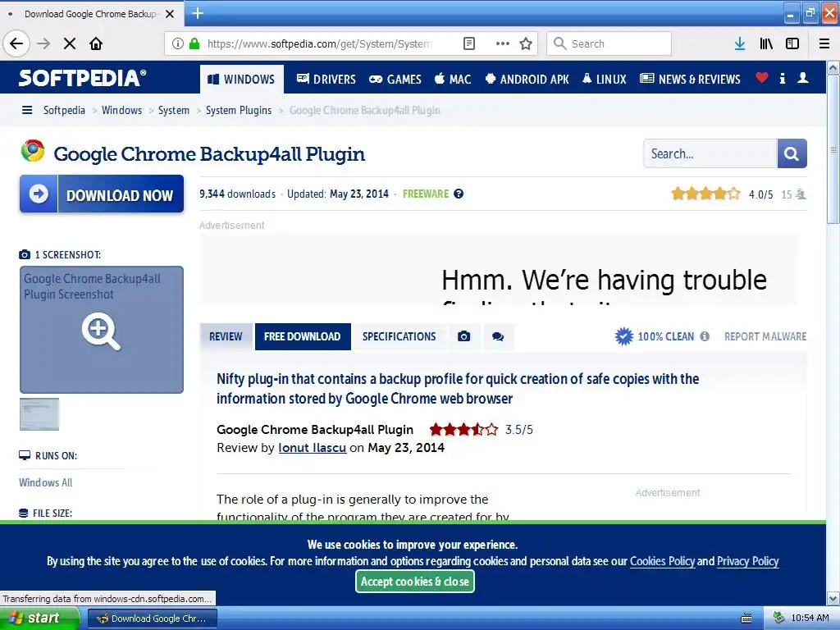This screenshot has height=630, width=840.
Task: Open Firefox downloads arrow icon
Action: coord(740,44)
